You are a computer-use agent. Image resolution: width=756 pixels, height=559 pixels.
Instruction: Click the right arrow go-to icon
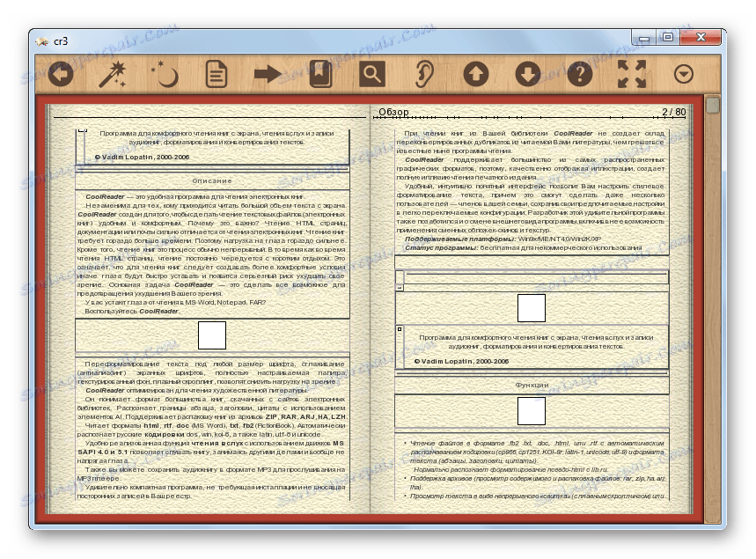tap(268, 74)
